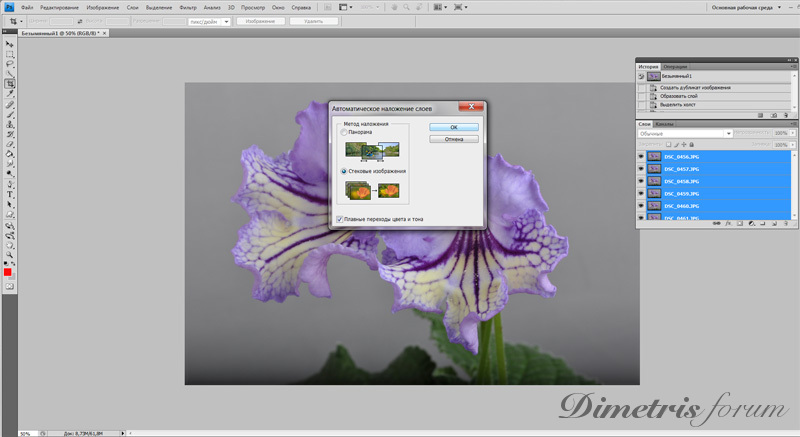Viewport: 800px width, 437px height.
Task: Add a layer mask
Action: pos(740,223)
